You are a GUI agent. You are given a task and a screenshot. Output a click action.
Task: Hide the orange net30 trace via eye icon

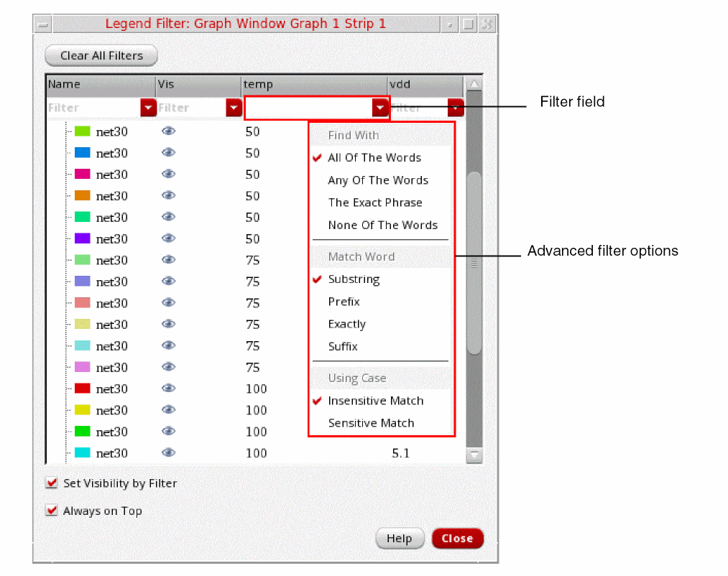pyautogui.click(x=169, y=195)
